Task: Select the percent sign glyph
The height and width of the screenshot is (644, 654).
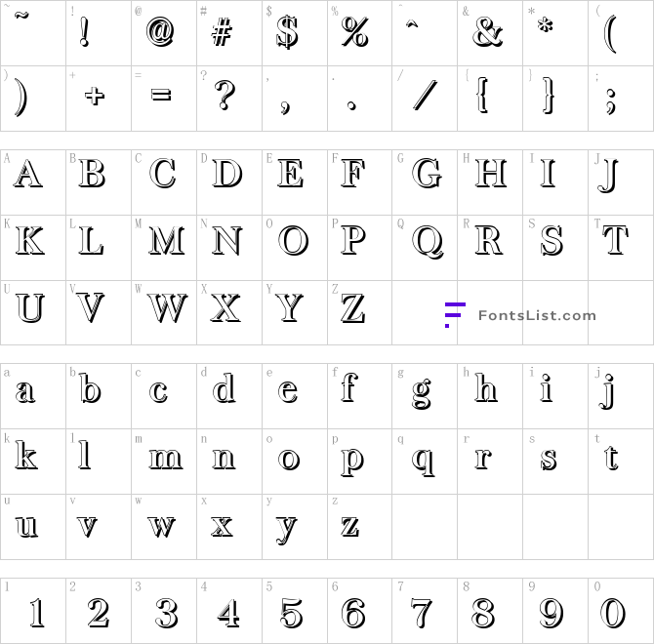Action: point(355,31)
